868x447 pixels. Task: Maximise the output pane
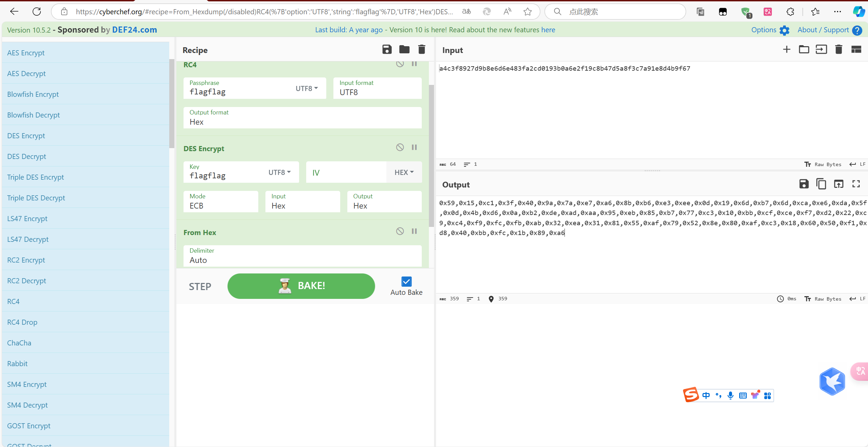pos(856,184)
